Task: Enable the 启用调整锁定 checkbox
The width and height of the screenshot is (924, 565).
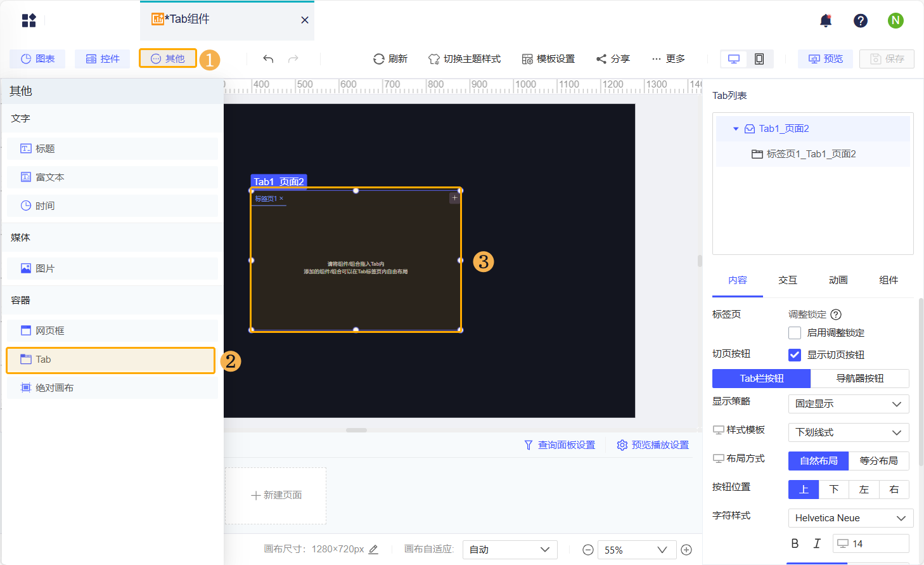Action: (795, 333)
